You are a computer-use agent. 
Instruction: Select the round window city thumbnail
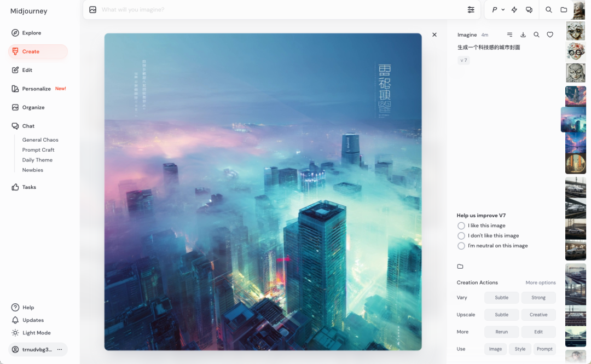pos(576,164)
